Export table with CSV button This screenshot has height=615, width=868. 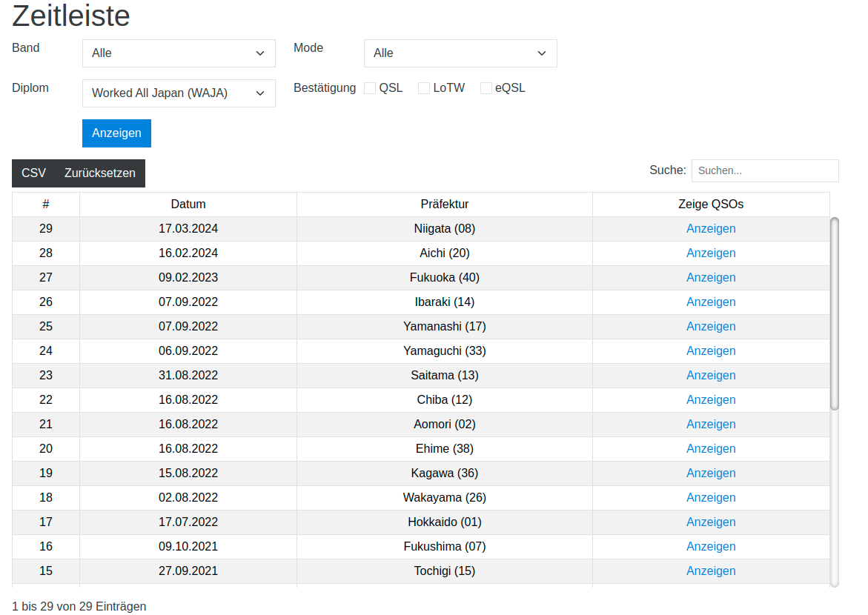coord(33,173)
